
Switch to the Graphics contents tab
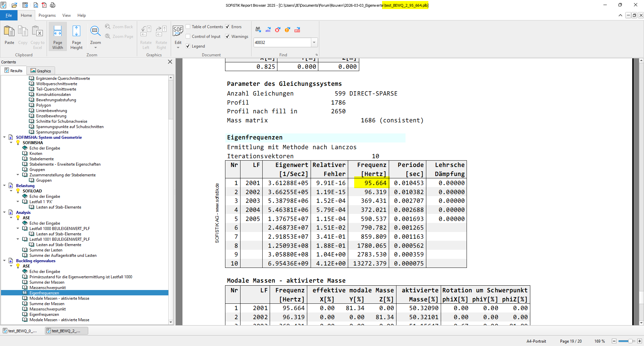coord(41,71)
